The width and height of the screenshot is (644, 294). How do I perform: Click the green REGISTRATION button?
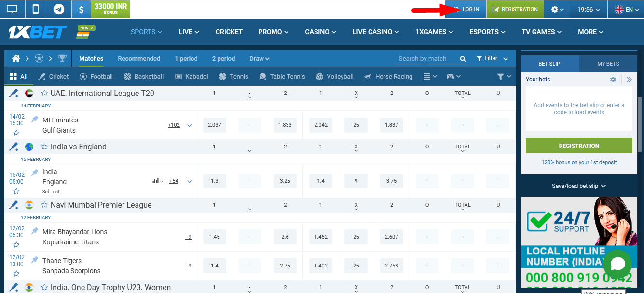[578, 145]
